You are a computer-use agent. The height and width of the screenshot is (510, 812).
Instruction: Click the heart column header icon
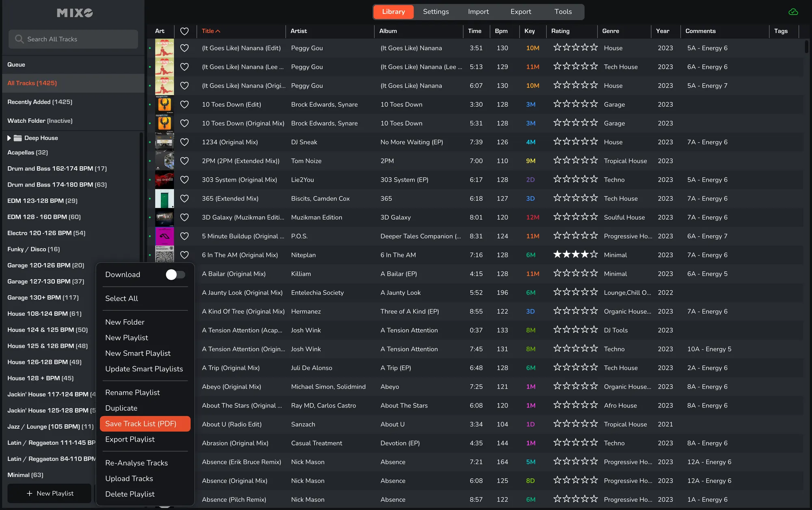pyautogui.click(x=184, y=31)
